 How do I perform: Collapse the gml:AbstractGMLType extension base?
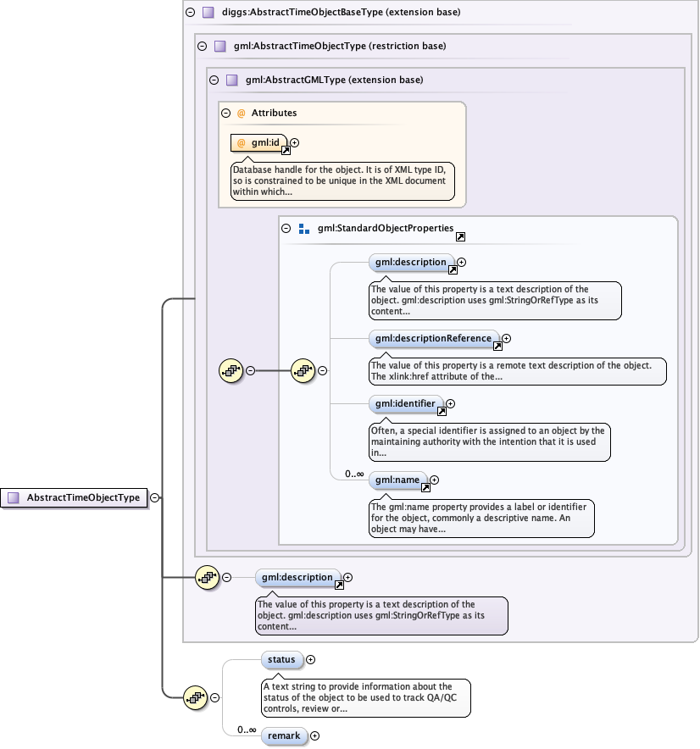tap(214, 80)
